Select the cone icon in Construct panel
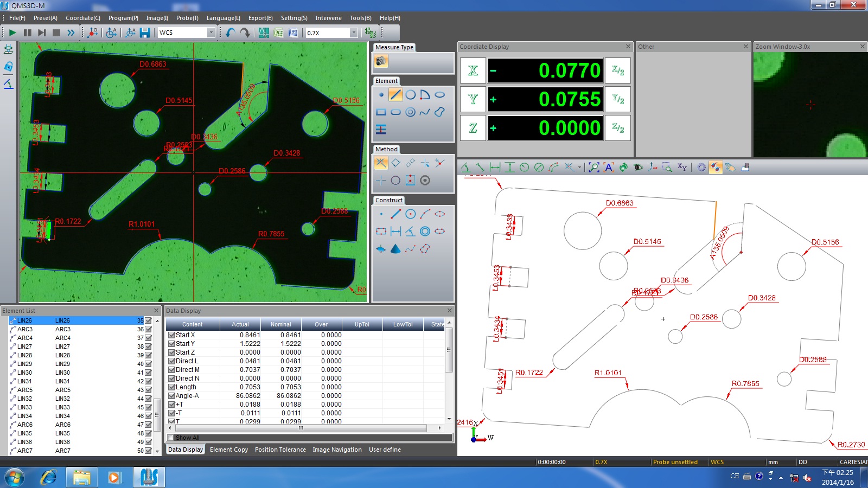 point(395,249)
